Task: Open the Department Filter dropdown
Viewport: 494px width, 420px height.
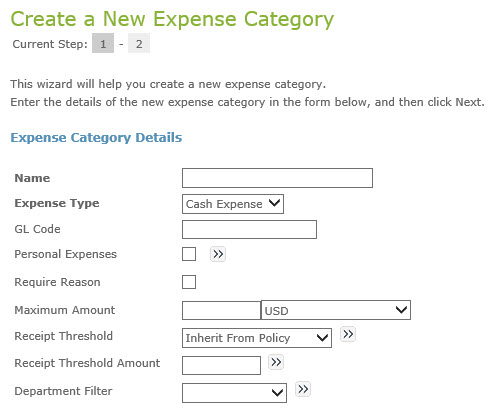Action: [x=234, y=393]
